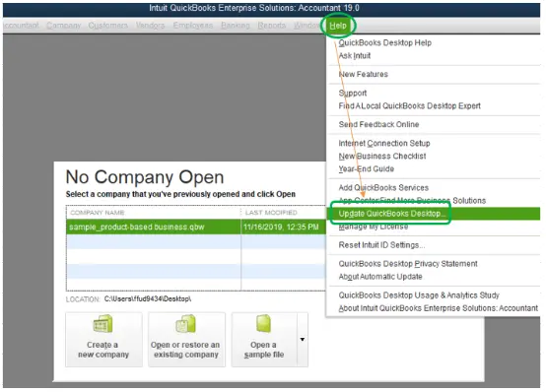Screen dimensions: 546x392
Task: Open the Employees menu
Action: pyautogui.click(x=193, y=26)
